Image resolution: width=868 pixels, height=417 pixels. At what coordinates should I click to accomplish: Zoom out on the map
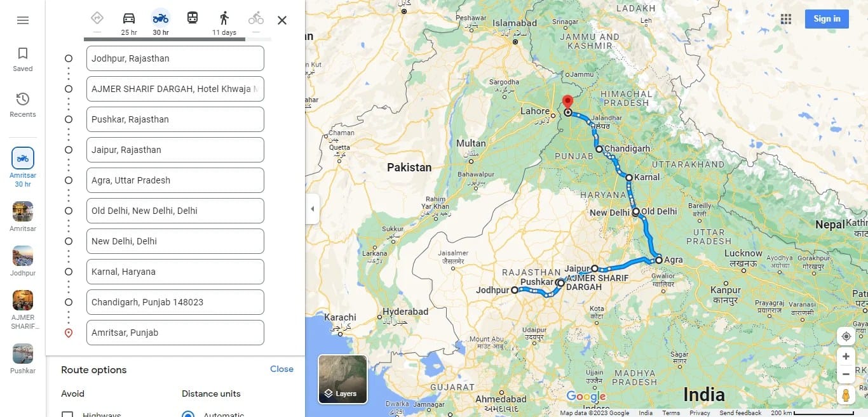pyautogui.click(x=846, y=374)
